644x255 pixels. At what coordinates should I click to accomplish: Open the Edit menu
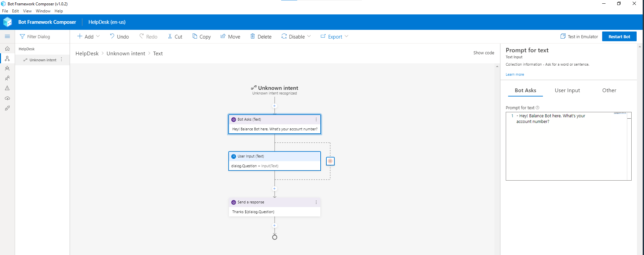15,11
